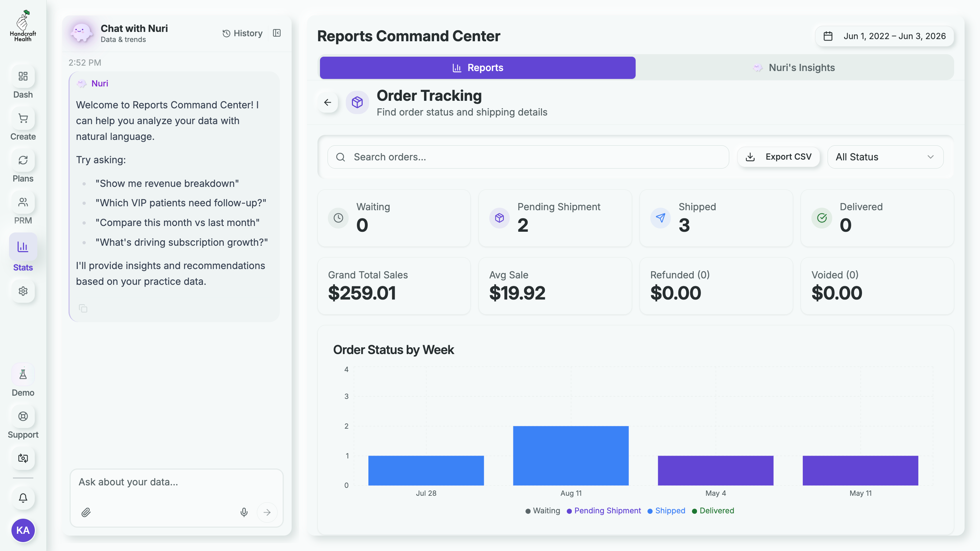Screen dimensions: 980x551
Task: Open the Create shopping cart icon
Action: point(23,119)
